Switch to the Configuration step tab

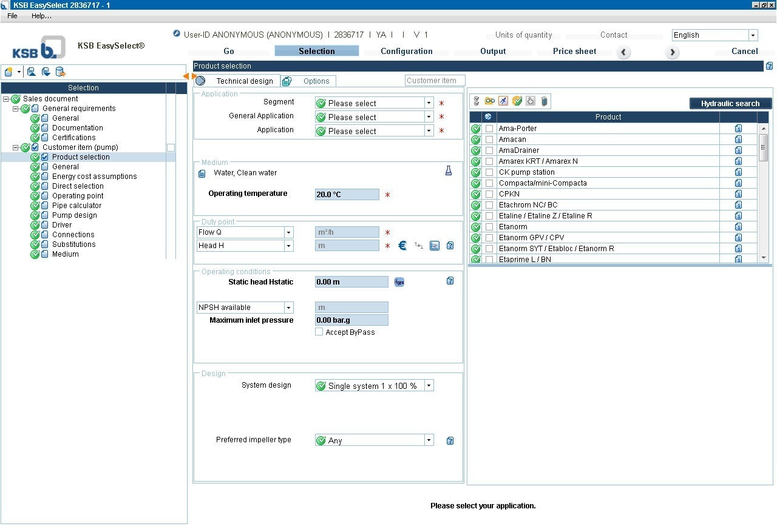point(407,51)
